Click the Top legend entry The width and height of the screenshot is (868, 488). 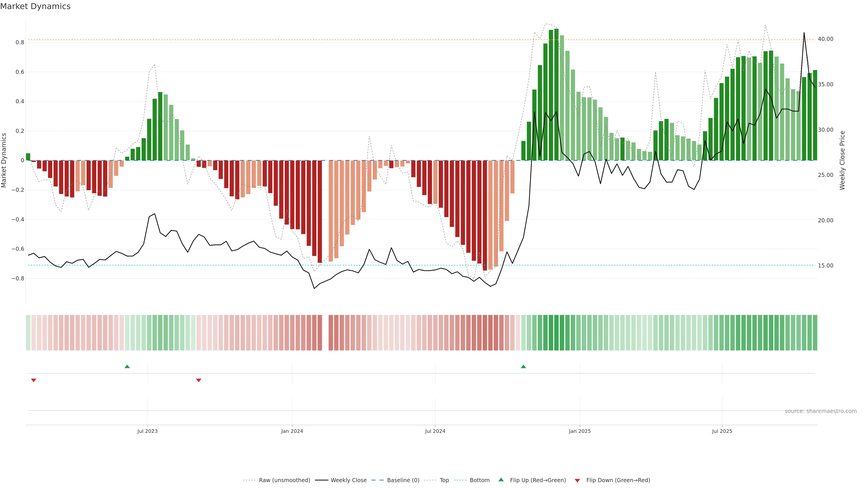(x=444, y=480)
